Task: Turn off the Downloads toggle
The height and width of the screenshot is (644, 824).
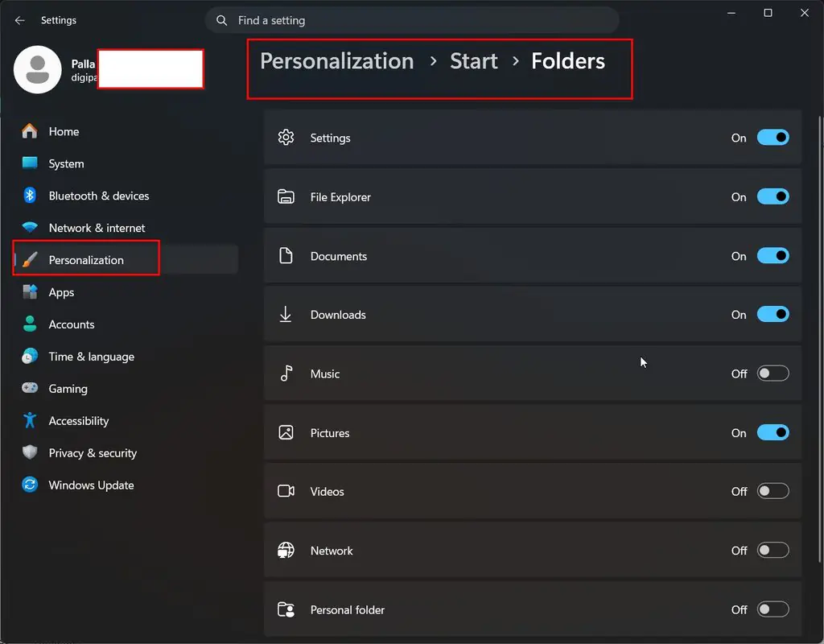Action: pyautogui.click(x=773, y=315)
